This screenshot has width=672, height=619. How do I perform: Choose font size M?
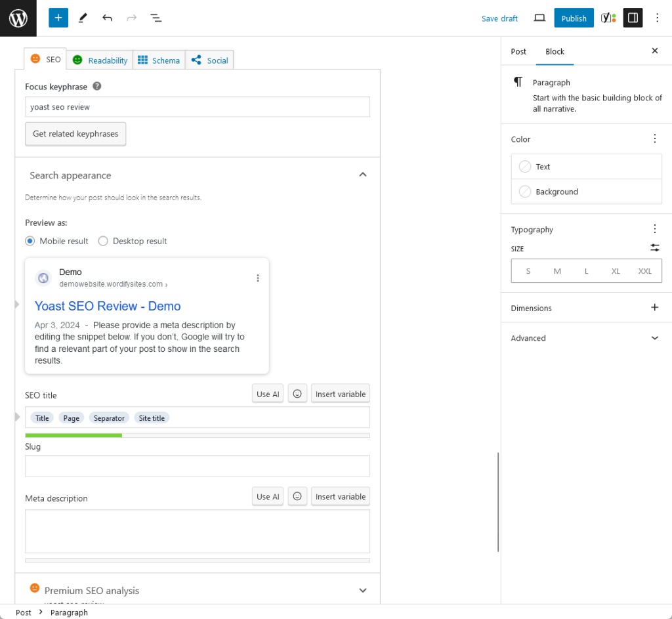point(557,271)
